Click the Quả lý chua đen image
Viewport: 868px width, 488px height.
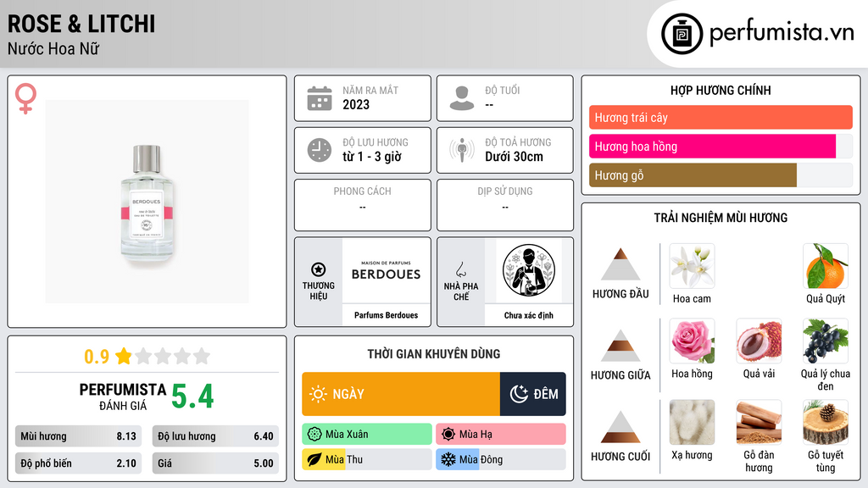[x=826, y=341]
